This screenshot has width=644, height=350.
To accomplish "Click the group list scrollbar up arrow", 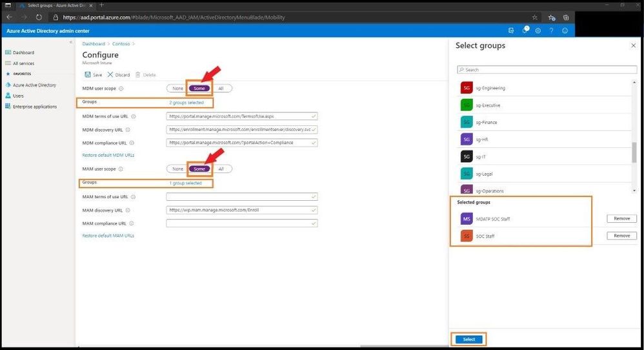I will 634,83.
